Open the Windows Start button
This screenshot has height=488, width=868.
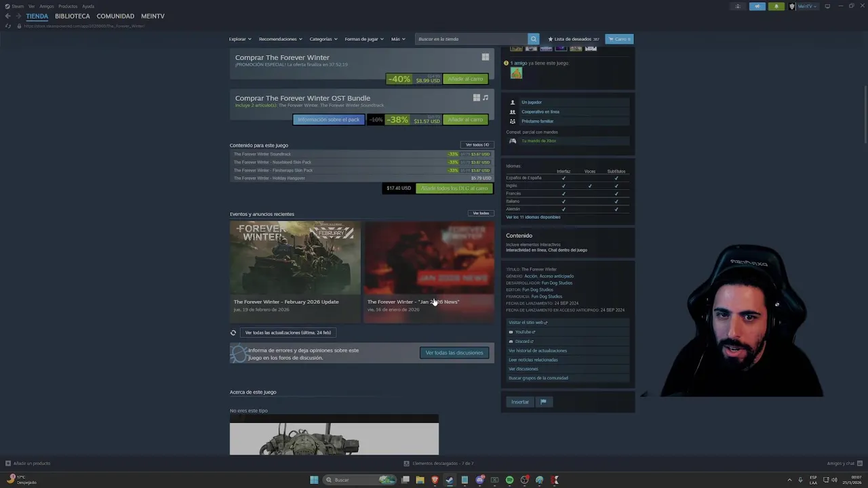tap(314, 480)
